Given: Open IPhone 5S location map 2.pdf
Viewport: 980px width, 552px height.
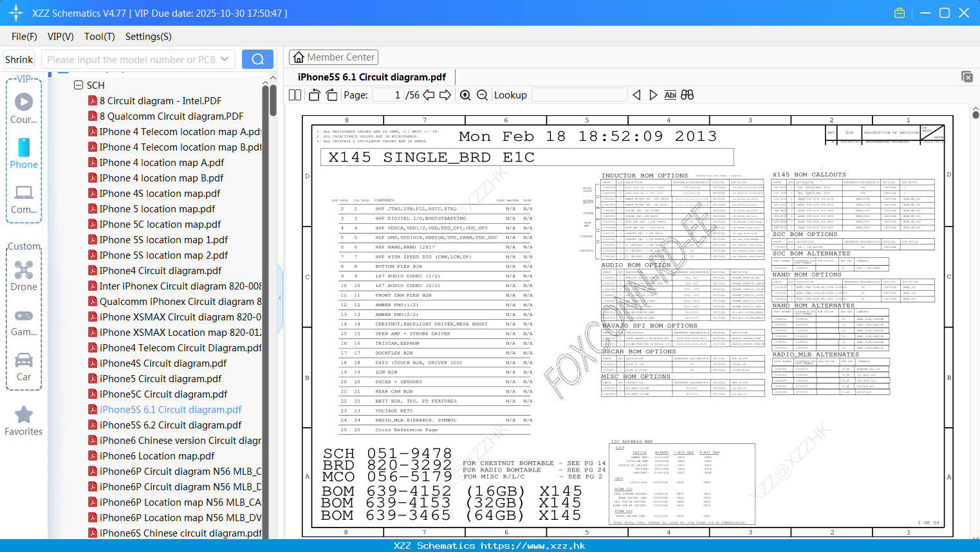Looking at the screenshot, I should point(163,255).
